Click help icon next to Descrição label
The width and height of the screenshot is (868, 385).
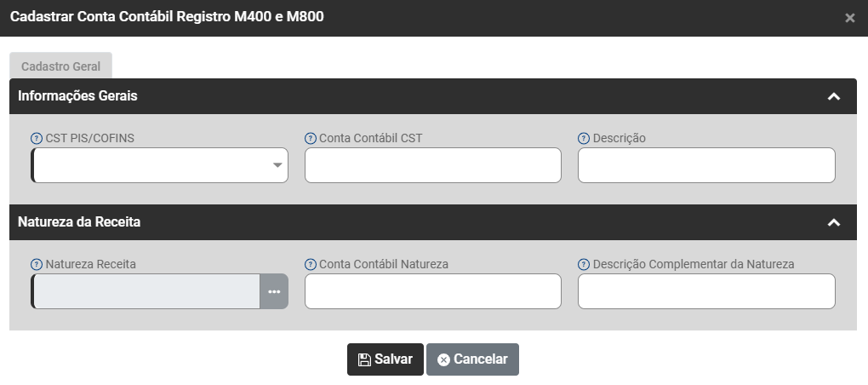[584, 138]
